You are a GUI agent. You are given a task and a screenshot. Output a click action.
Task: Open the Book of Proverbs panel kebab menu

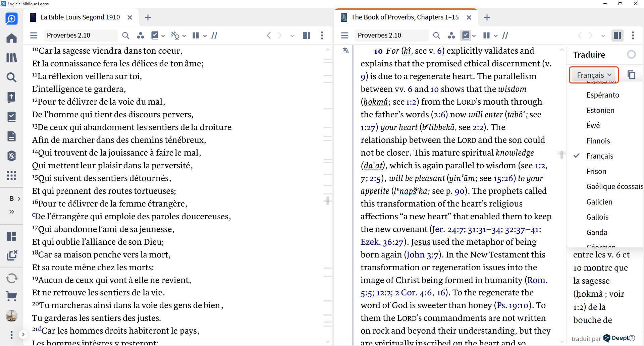click(x=633, y=36)
